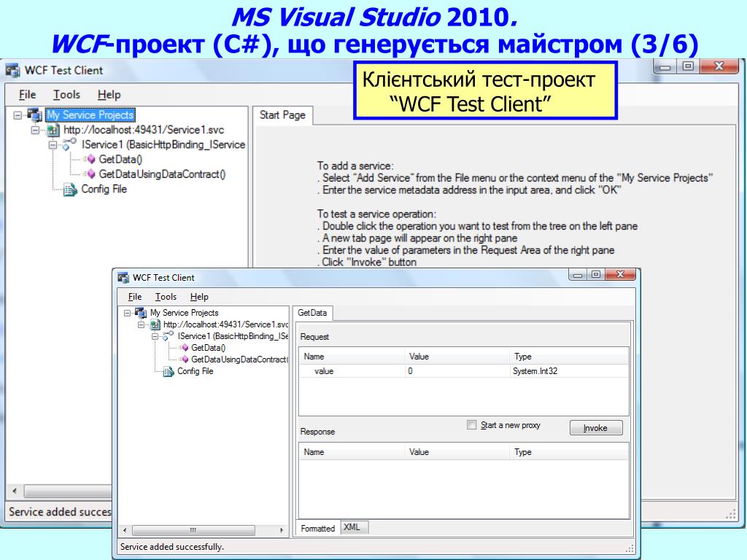Image resolution: width=747 pixels, height=560 pixels.
Task: Open Help menu in front WCF Test Client
Action: click(x=199, y=297)
